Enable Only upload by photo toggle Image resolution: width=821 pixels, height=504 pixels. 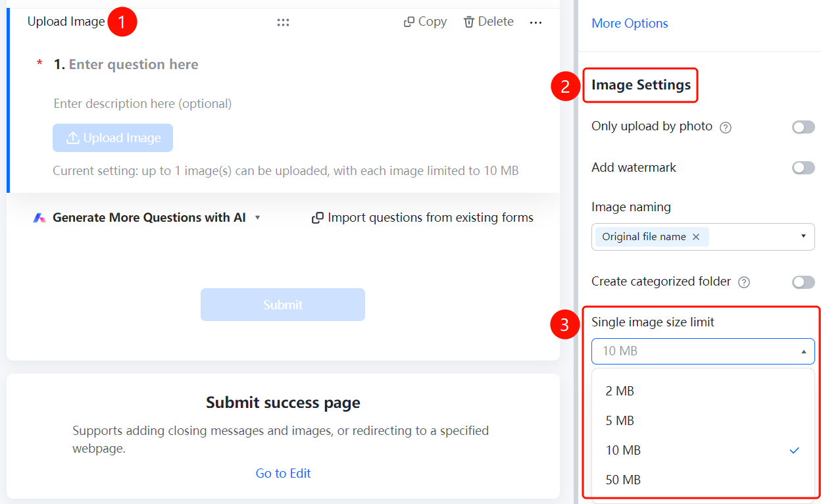point(803,127)
